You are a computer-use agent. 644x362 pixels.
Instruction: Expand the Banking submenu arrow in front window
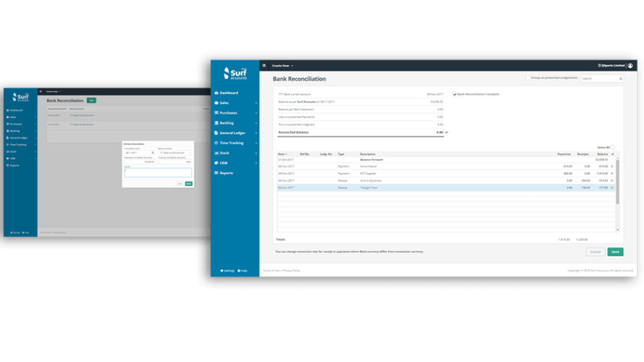click(256, 123)
